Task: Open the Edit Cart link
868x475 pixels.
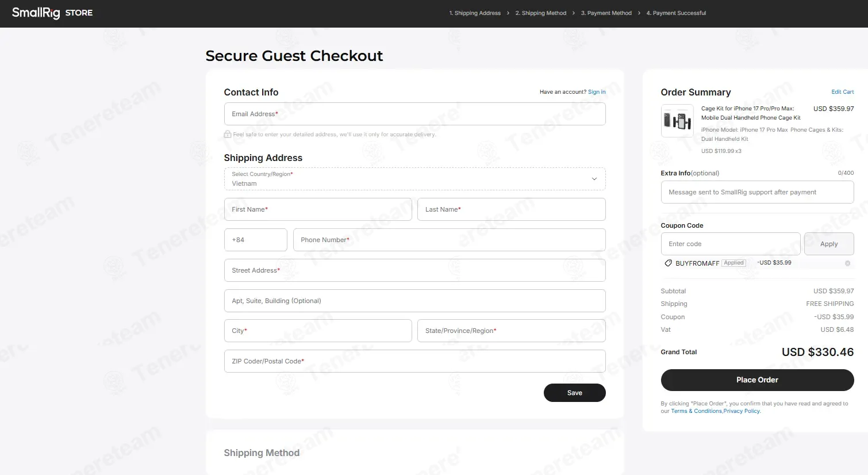Action: tap(843, 92)
